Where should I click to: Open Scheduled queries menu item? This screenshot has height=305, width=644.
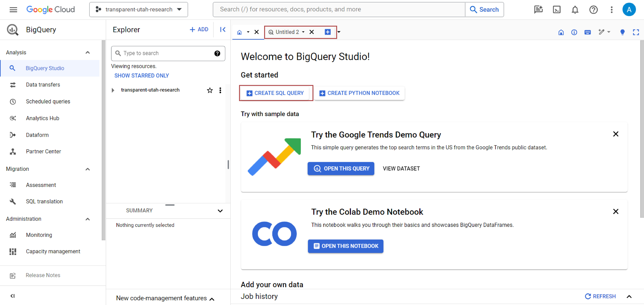tap(48, 101)
